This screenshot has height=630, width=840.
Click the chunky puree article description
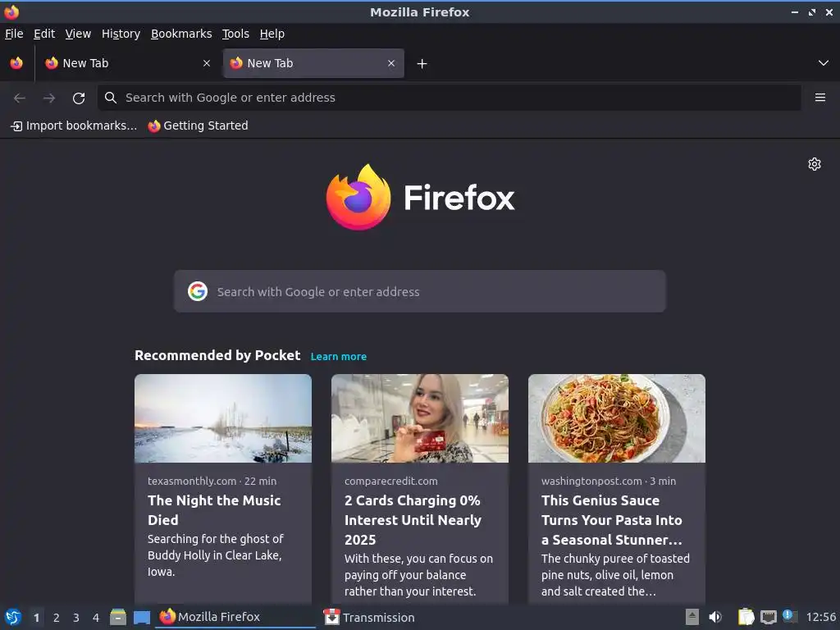615,575
